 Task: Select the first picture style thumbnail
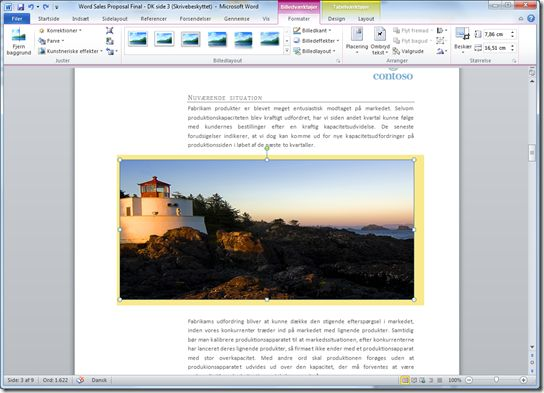(x=138, y=39)
